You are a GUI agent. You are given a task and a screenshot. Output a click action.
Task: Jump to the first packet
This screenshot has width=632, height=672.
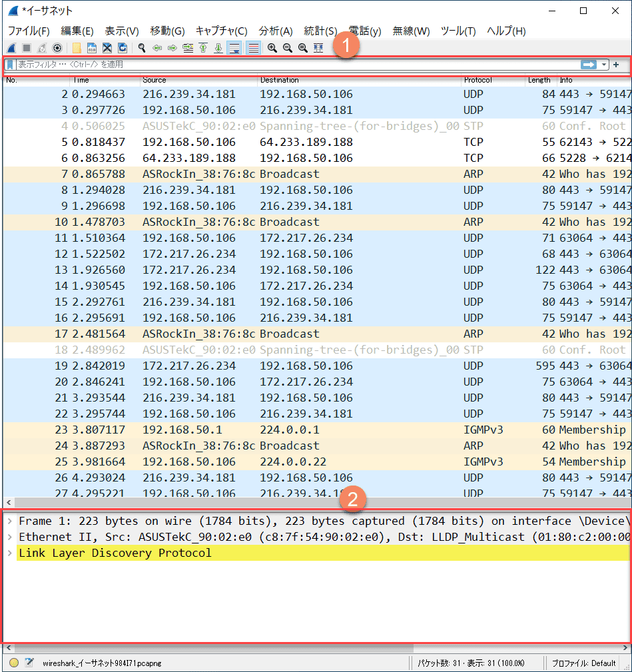pos(203,48)
